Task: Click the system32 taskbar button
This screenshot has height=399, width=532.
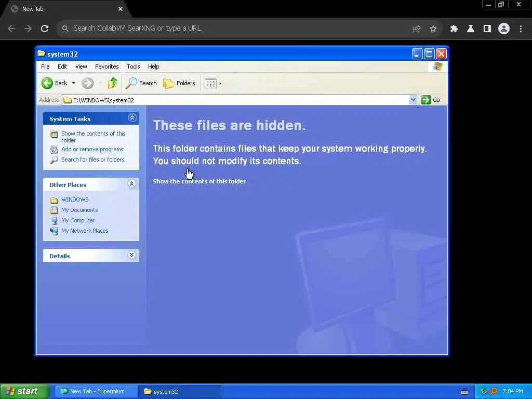Action: tap(180, 392)
